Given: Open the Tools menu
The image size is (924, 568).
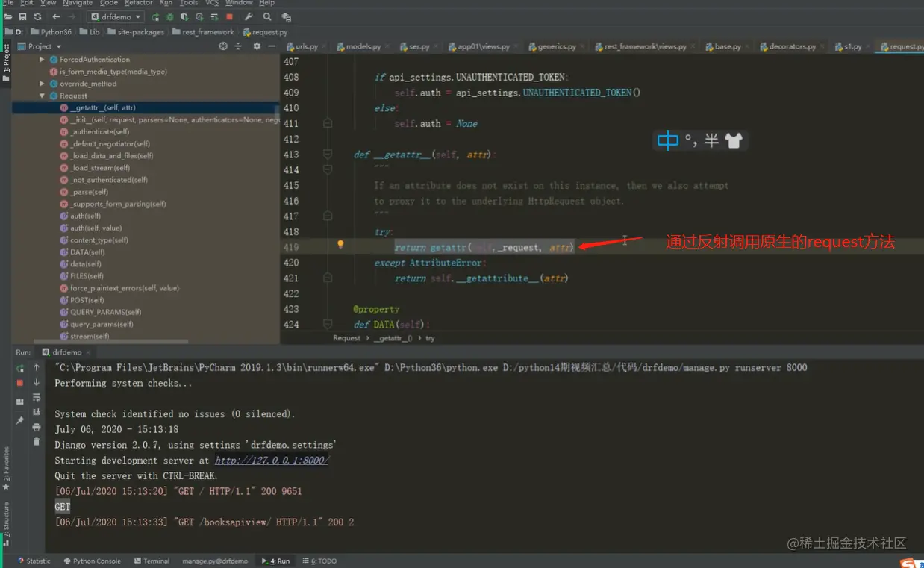Looking at the screenshot, I should [189, 3].
